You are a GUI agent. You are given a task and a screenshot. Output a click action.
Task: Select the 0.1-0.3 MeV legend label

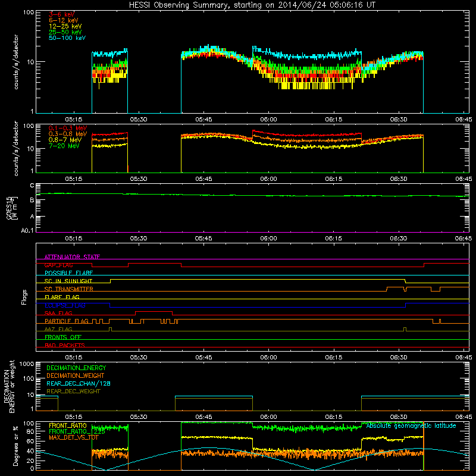[68, 128]
